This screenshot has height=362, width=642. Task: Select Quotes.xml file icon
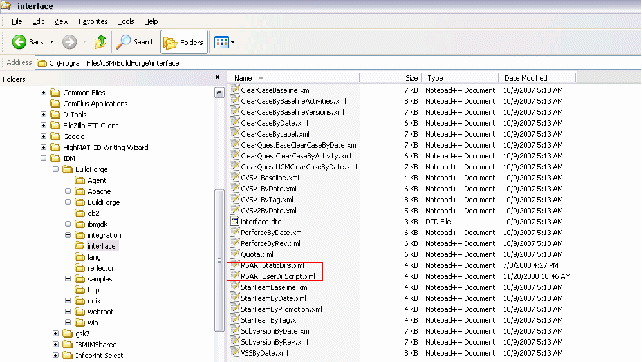click(x=235, y=254)
